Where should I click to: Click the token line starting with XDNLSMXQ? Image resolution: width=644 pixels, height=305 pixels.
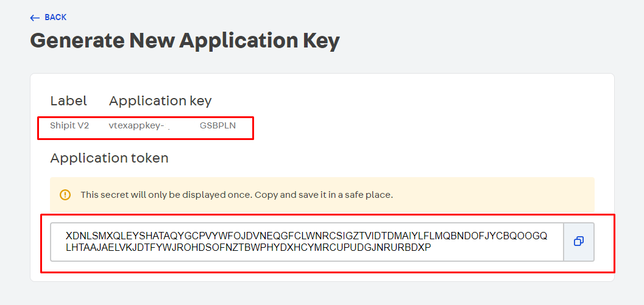(306, 236)
